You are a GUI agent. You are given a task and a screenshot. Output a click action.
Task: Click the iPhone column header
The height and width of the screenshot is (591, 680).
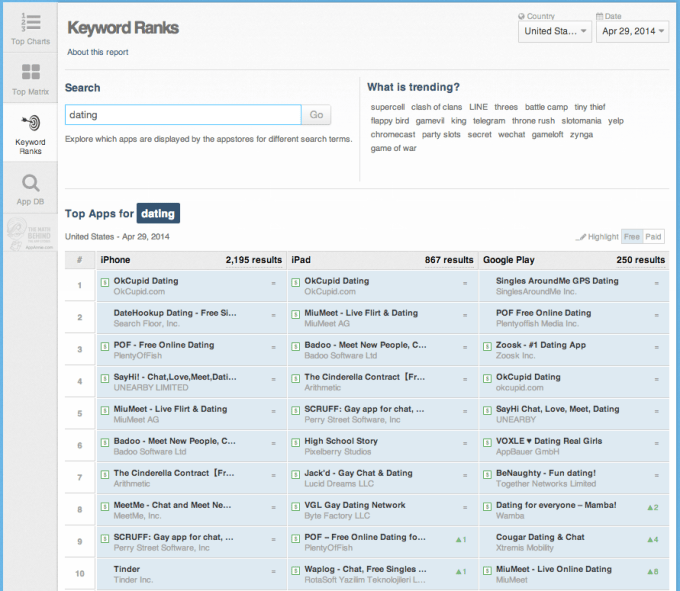coord(115,260)
